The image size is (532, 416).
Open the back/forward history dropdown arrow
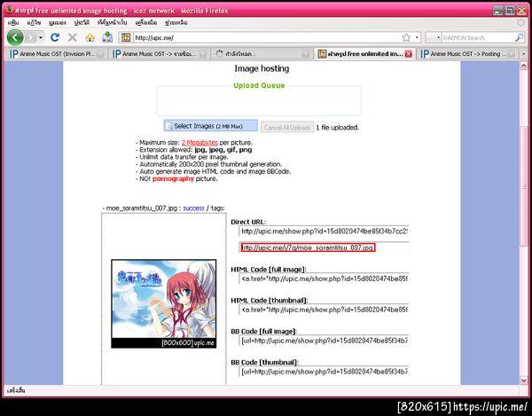pos(41,37)
